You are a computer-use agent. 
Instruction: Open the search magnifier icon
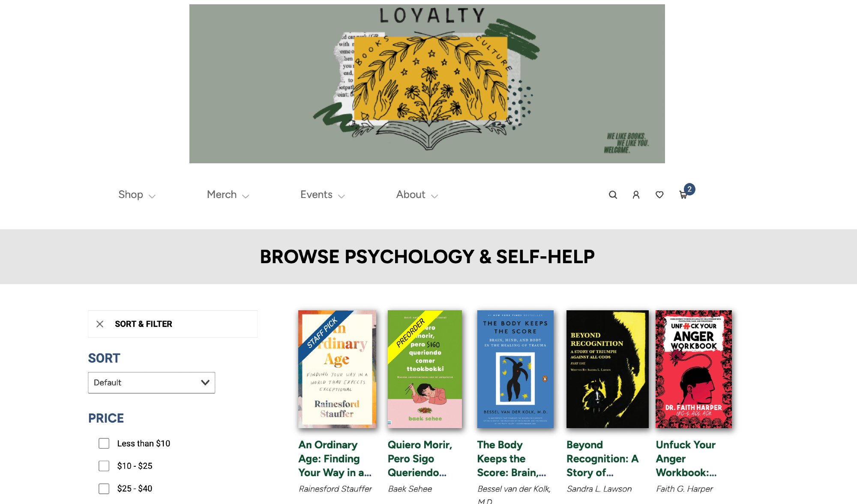[x=613, y=195]
